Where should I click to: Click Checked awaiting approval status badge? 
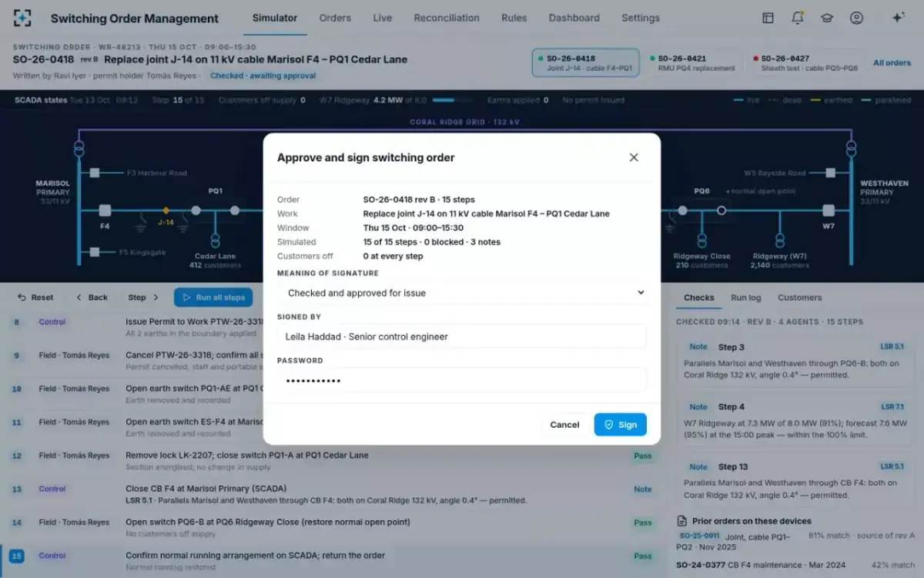[263, 76]
